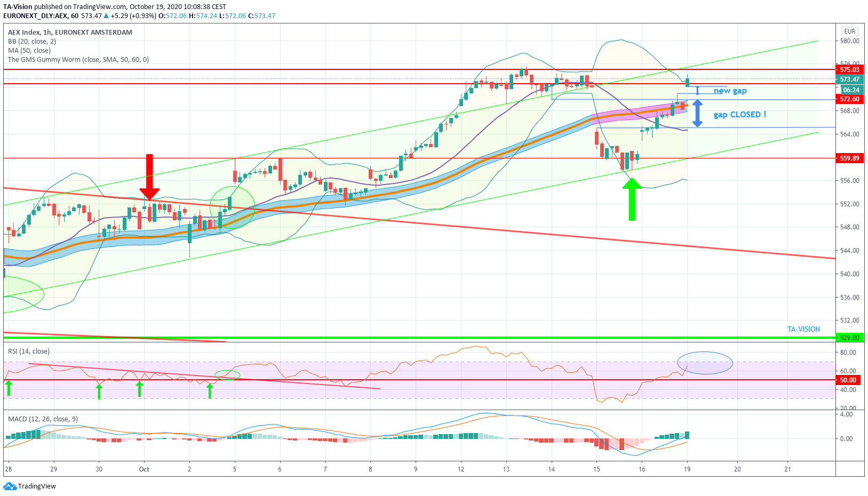Click date 9 on the time axis
This screenshot has height=496, width=868.
point(416,469)
